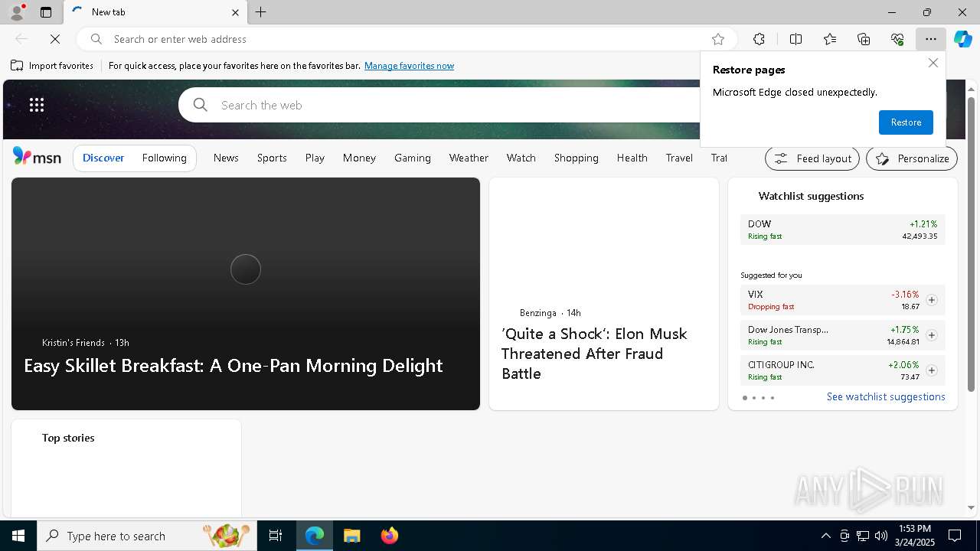
Task: Click the taskbar search box
Action: tap(147, 536)
